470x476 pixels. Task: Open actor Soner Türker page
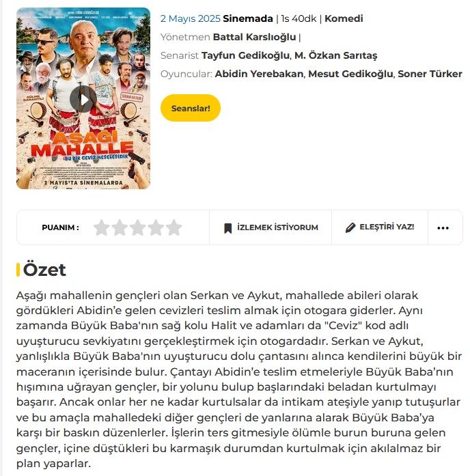(430, 74)
